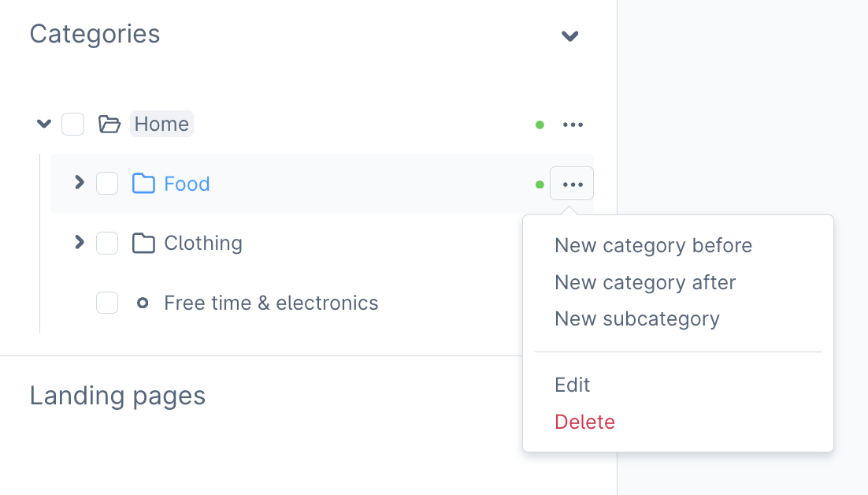Expand the Food category
This screenshot has width=868, height=495.
(x=79, y=183)
